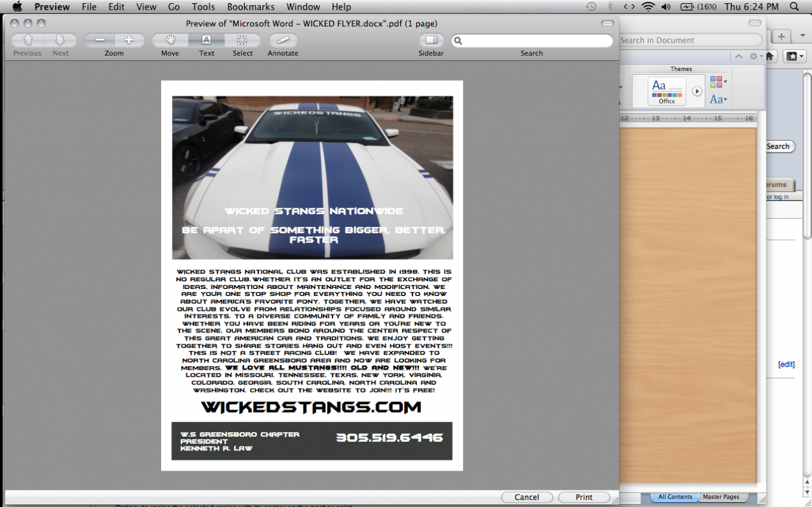Open theme fonts Aa dropdown in Word
812x507 pixels.
(718, 99)
